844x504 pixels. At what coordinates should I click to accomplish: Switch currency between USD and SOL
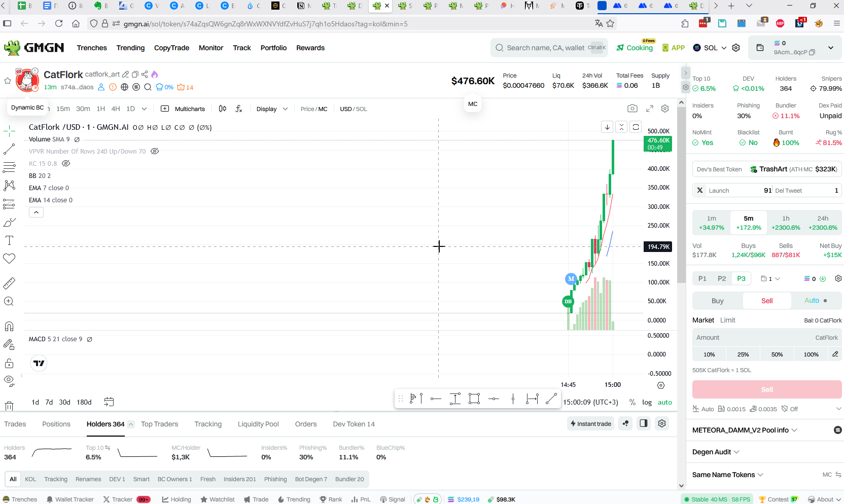[x=354, y=109]
